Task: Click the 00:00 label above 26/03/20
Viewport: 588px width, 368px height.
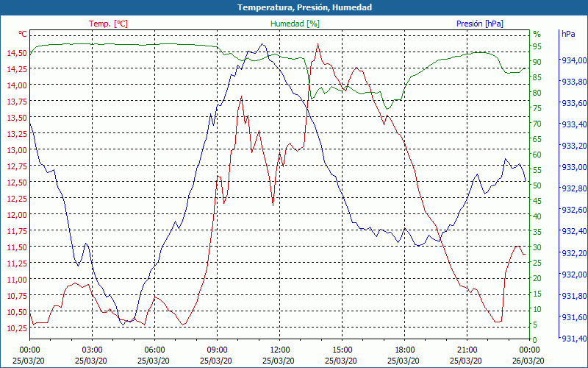Action: tap(529, 350)
